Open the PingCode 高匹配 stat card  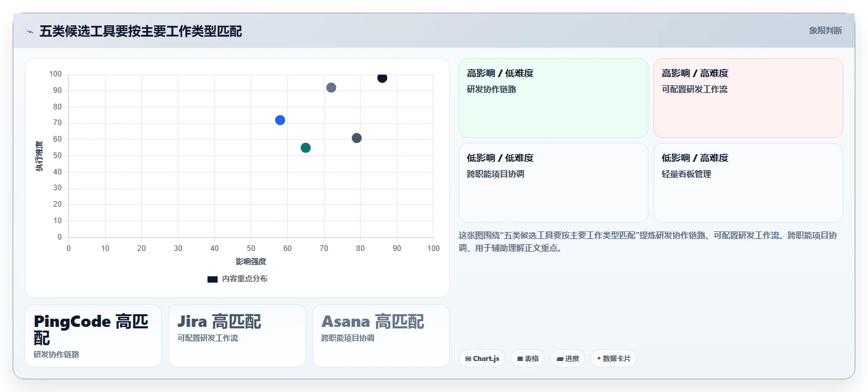pyautogui.click(x=93, y=336)
